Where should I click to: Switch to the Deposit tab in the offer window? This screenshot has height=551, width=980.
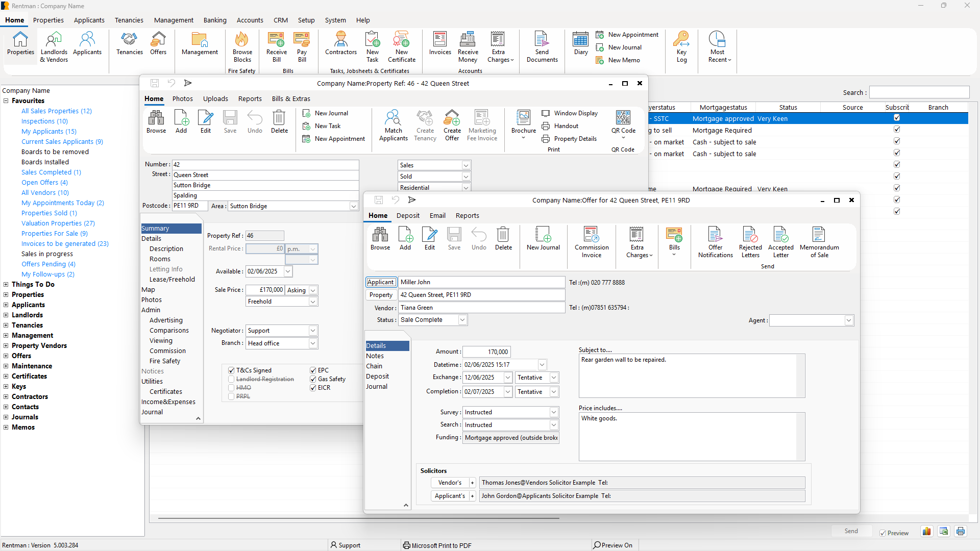pos(408,215)
